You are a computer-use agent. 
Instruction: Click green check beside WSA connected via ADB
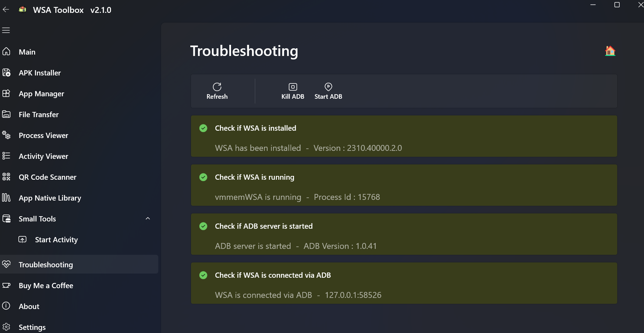click(204, 275)
